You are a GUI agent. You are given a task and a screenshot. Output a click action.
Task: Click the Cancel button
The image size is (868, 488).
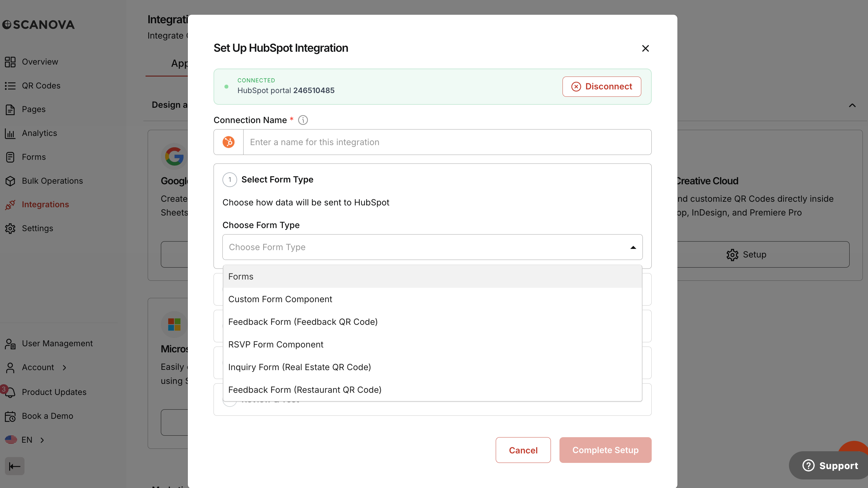[x=523, y=450]
